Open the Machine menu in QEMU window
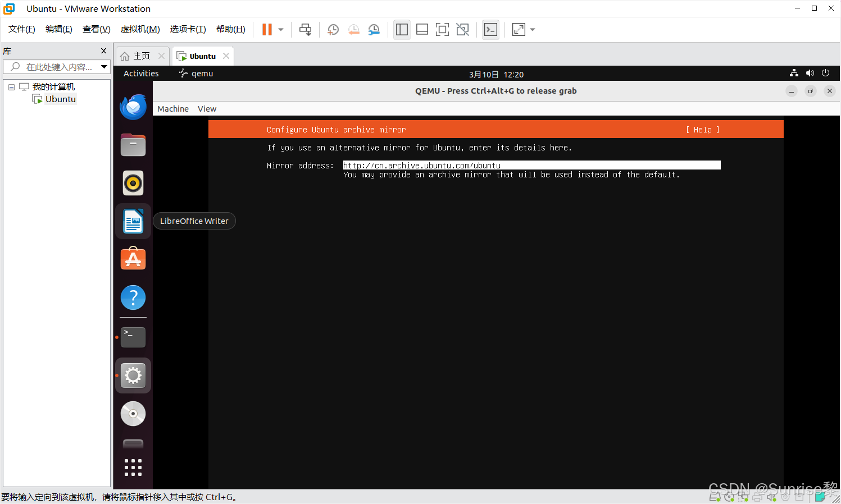841x504 pixels. click(x=173, y=109)
